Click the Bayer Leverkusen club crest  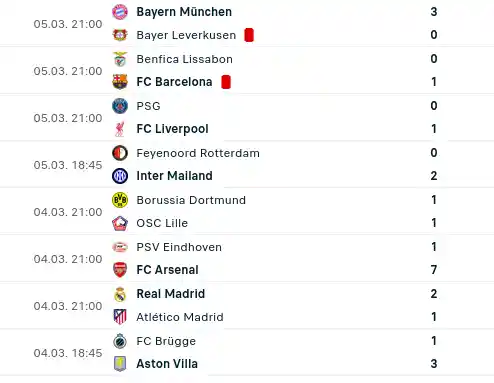pos(120,35)
